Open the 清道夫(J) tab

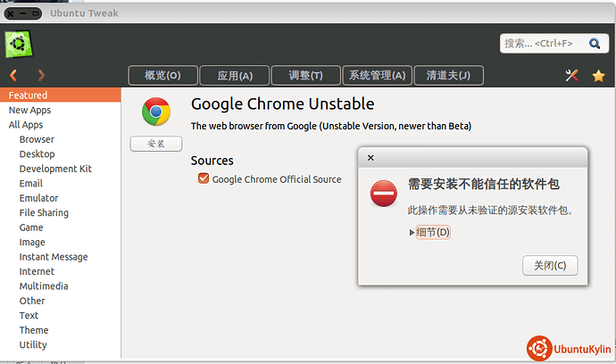tap(448, 76)
